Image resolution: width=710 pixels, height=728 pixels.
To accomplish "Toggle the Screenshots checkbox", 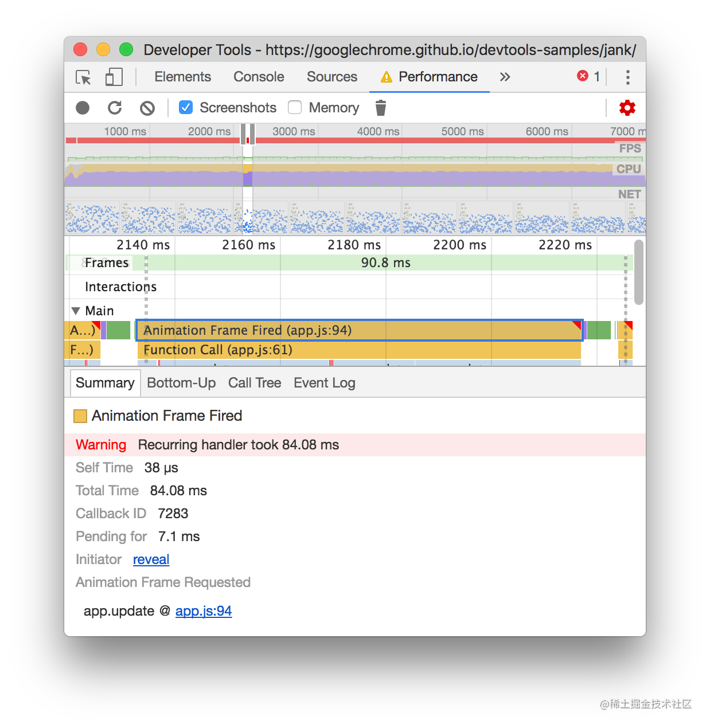I will 186,107.
